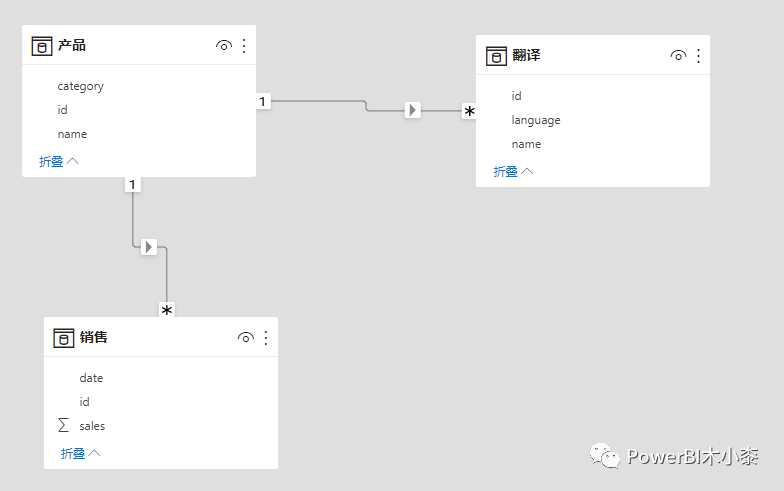Click filter direction arrow between 产品 and 销售
Viewport: 784px width, 491px height.
point(149,246)
